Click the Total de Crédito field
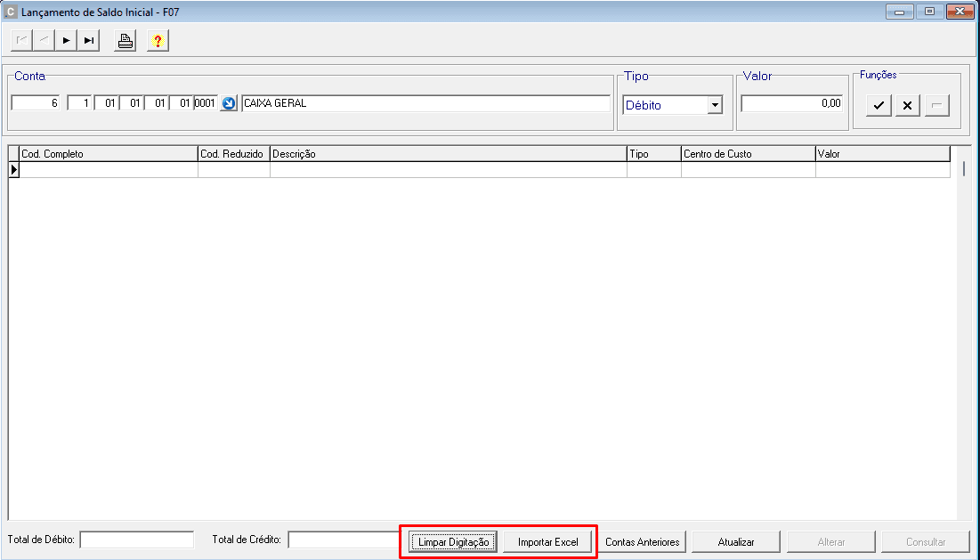980x560 pixels. point(344,540)
